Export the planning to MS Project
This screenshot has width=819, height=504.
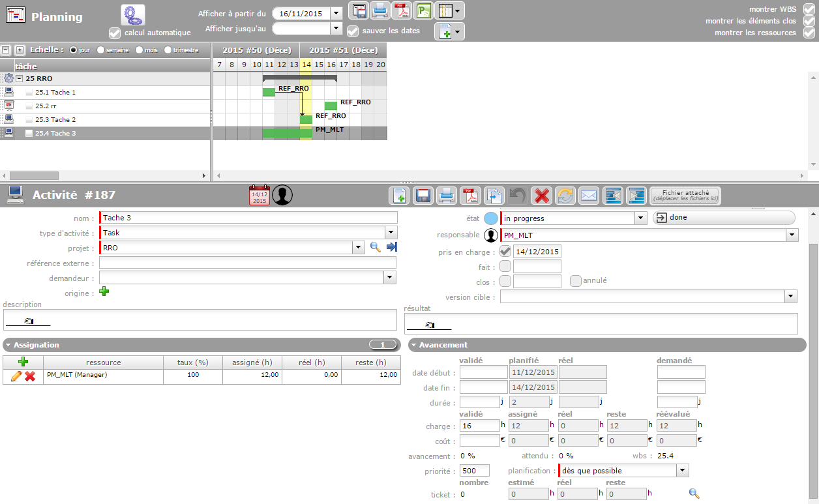click(x=424, y=10)
